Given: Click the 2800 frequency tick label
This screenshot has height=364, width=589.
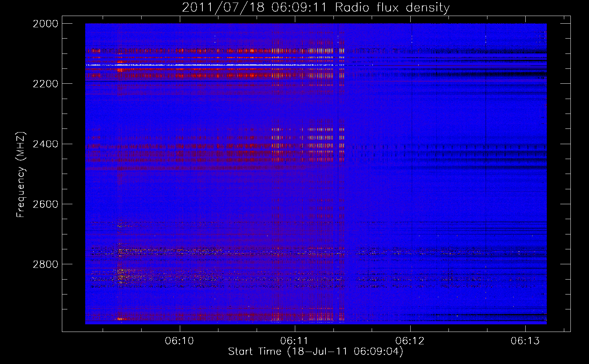Looking at the screenshot, I should tap(46, 264).
